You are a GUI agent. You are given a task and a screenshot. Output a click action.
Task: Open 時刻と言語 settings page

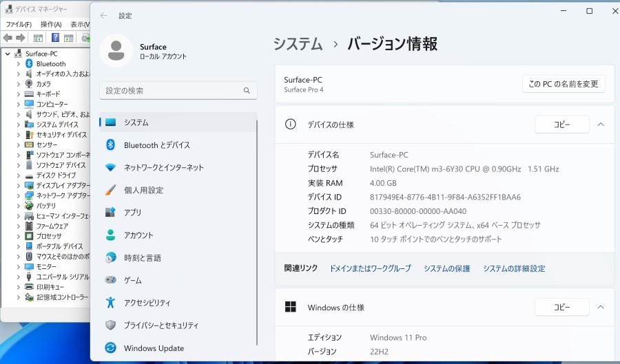tap(178, 258)
